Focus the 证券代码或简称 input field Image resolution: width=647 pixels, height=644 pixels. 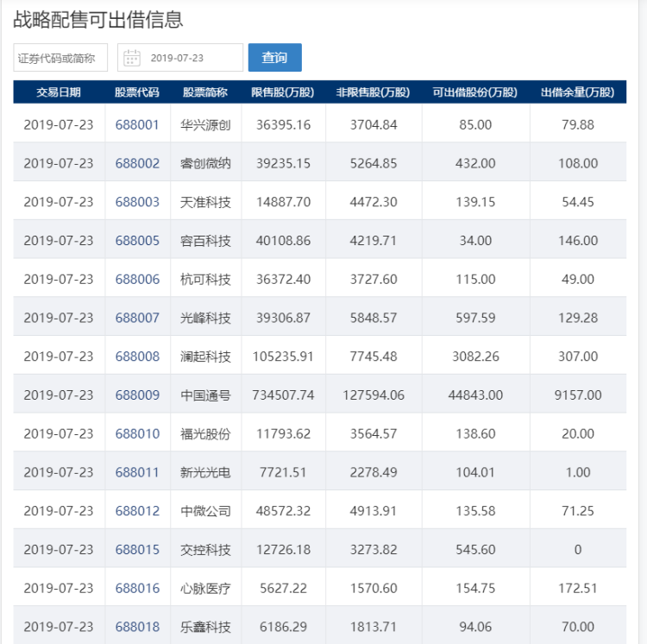60,57
